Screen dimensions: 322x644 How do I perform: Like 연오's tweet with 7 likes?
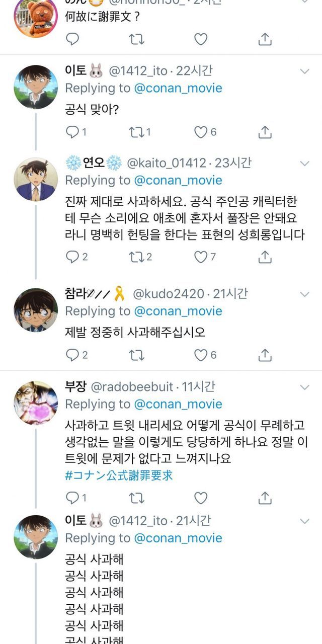201,257
